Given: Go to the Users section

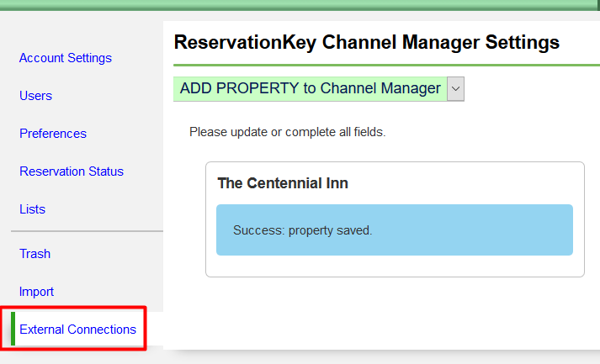Looking at the screenshot, I should tap(35, 96).
